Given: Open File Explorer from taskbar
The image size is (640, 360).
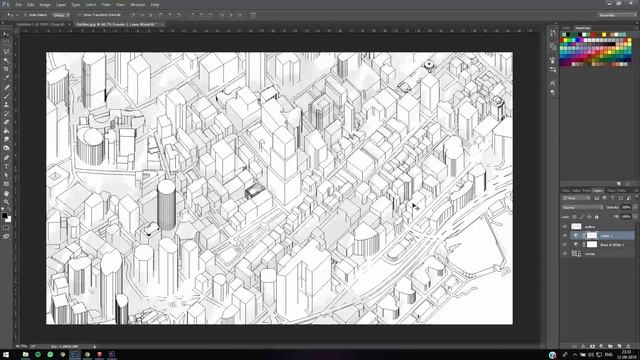Looking at the screenshot, I should pos(25,354).
